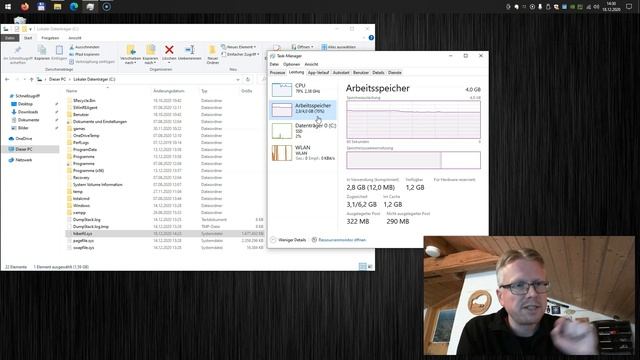Screen dimensions: 640x360
Task: Select the games folder
Action: [79, 129]
